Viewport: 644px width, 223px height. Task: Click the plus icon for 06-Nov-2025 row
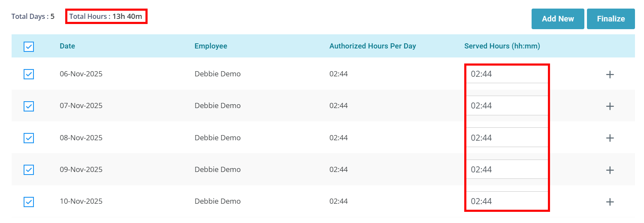610,75
